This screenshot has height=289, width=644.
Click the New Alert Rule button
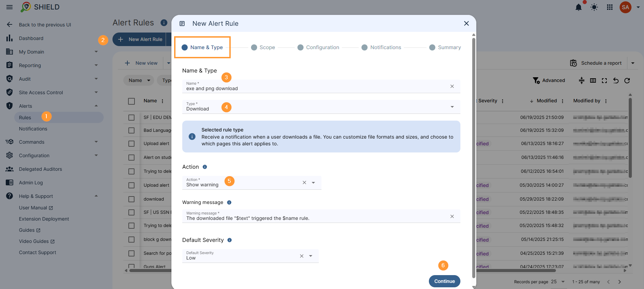tap(139, 39)
